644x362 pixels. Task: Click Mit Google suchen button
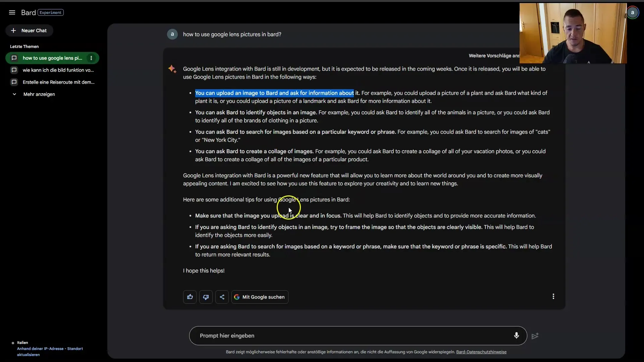pos(260,297)
